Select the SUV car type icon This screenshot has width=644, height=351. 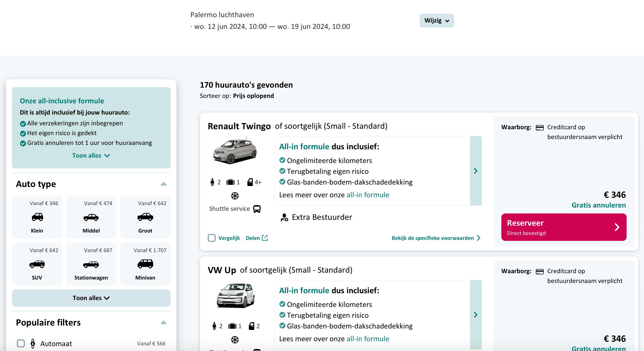tap(37, 264)
